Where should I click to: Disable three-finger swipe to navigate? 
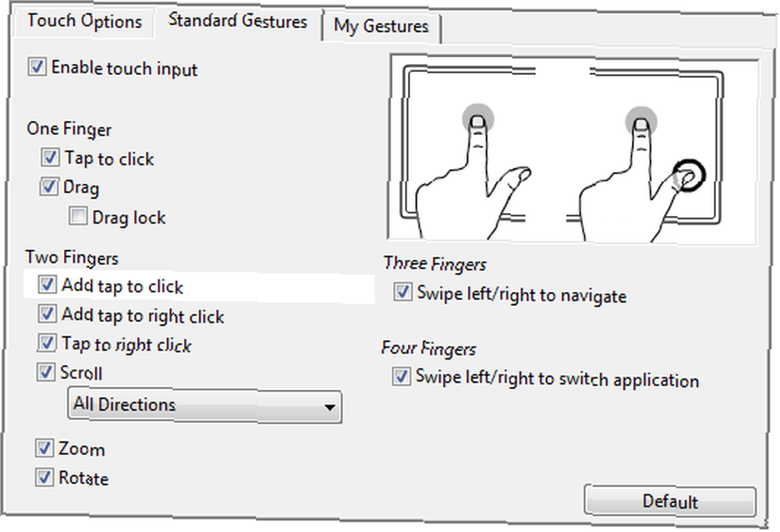(402, 292)
